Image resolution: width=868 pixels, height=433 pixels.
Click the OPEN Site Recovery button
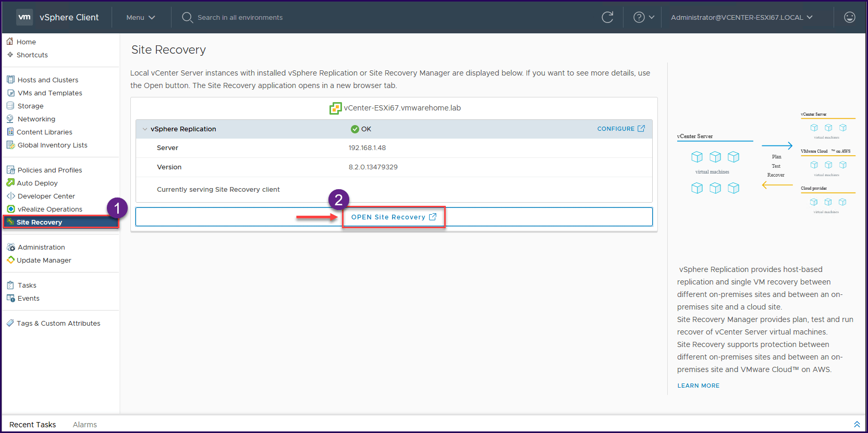(x=394, y=217)
